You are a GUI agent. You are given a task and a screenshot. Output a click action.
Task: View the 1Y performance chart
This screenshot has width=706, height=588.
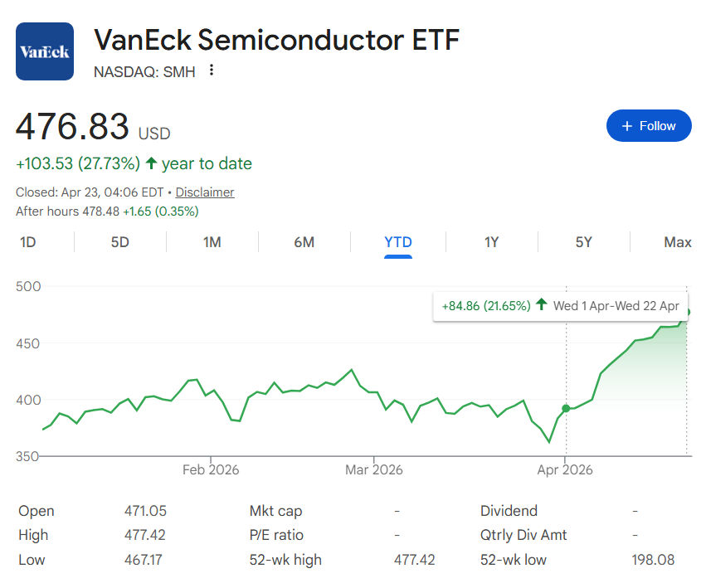491,242
